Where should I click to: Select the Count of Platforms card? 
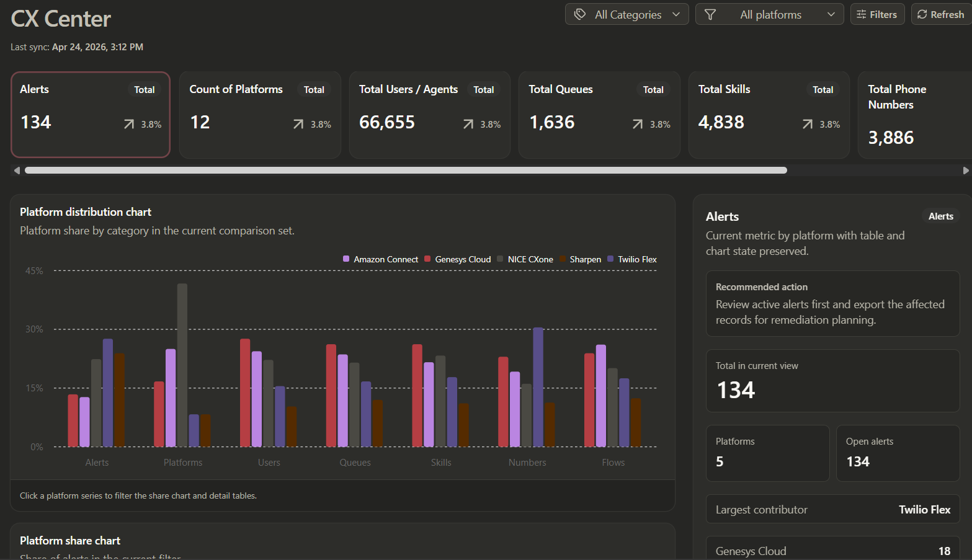tap(261, 115)
